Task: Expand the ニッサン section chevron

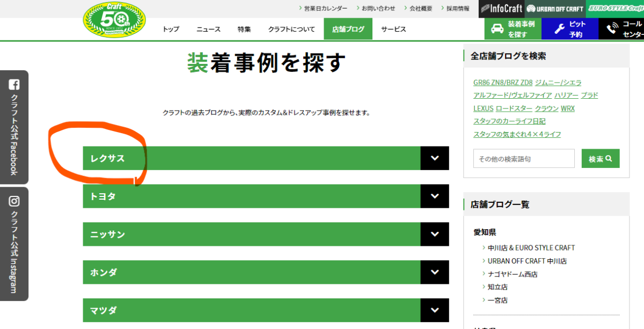Action: [435, 235]
